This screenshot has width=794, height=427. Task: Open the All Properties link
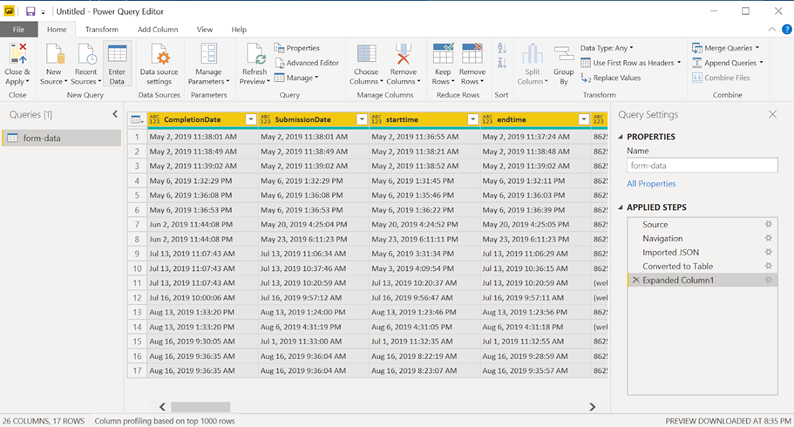(651, 184)
